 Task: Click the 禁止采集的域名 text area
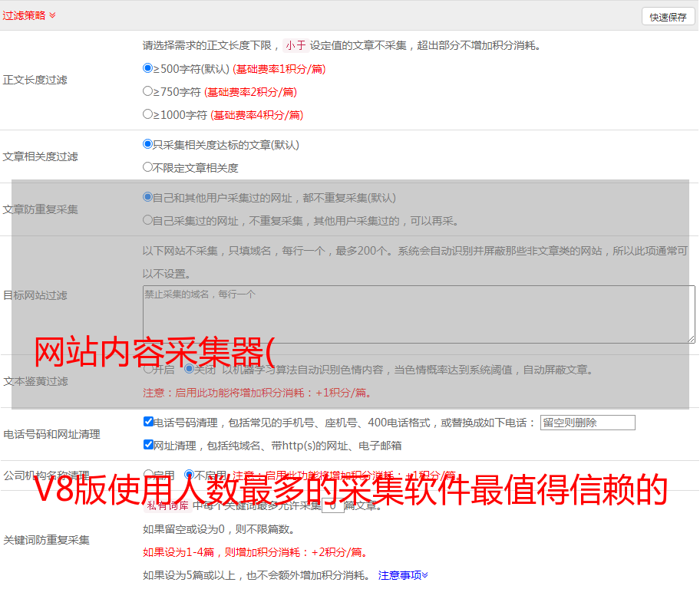(x=418, y=314)
